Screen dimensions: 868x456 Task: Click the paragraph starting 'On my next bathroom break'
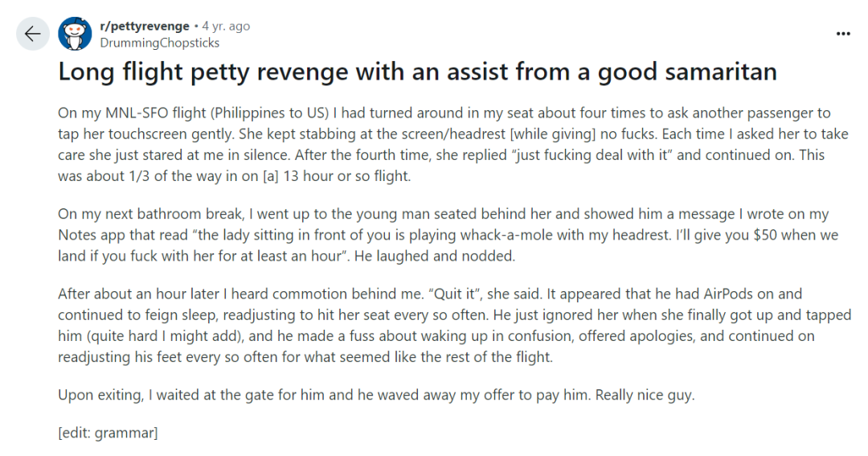click(448, 235)
